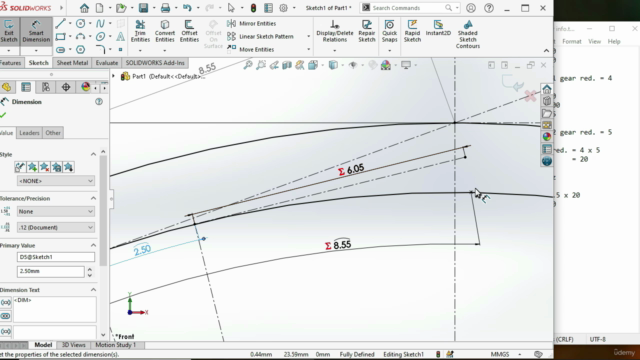The height and width of the screenshot is (360, 640).
Task: Open Display/Delete Relations tool
Action: tap(335, 31)
